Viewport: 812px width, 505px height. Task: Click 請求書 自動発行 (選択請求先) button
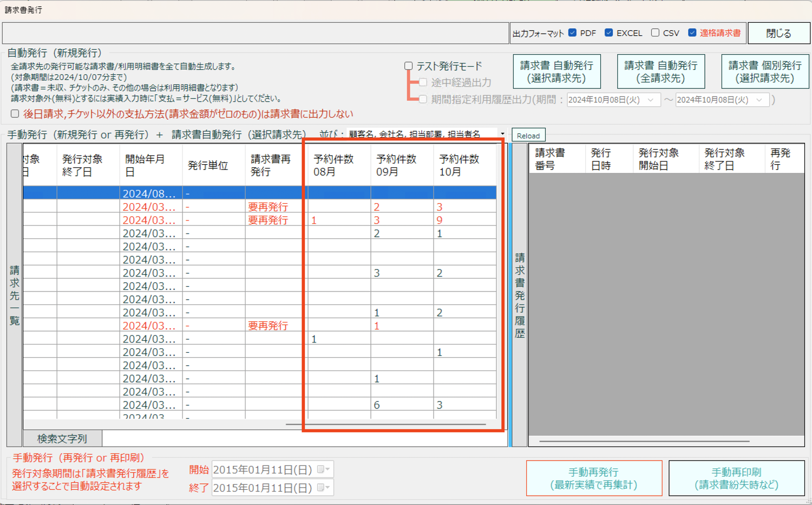pos(556,72)
